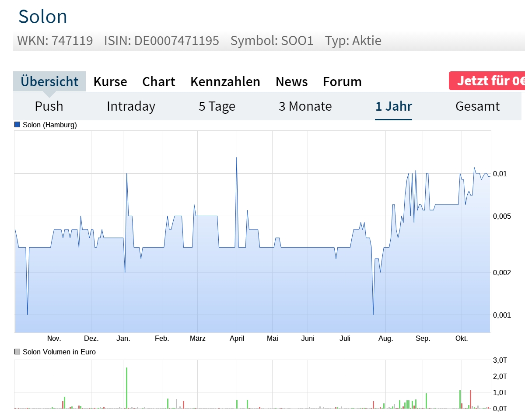Open the News tab

pos(292,81)
